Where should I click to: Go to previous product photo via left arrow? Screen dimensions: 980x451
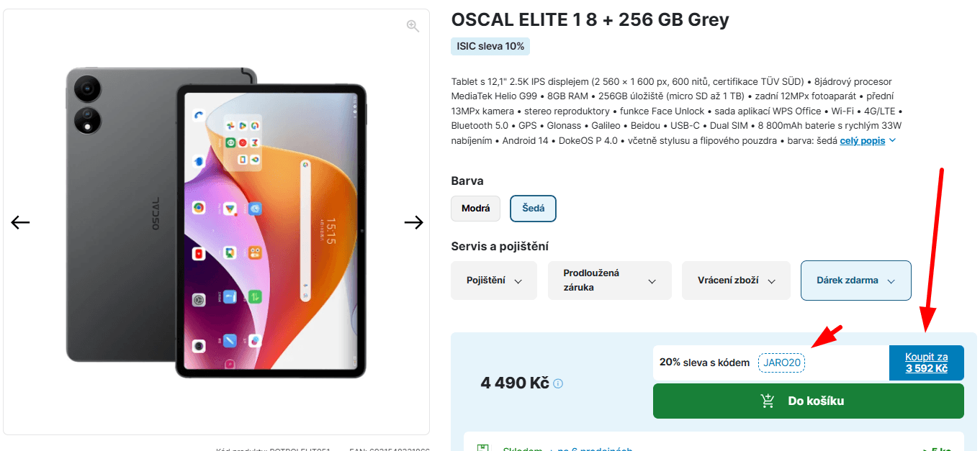20,222
